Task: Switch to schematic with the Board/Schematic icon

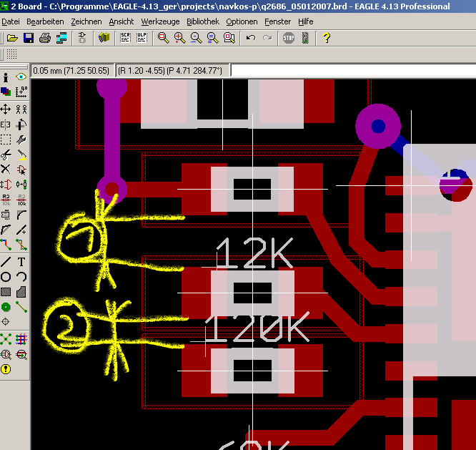Action: [82, 38]
